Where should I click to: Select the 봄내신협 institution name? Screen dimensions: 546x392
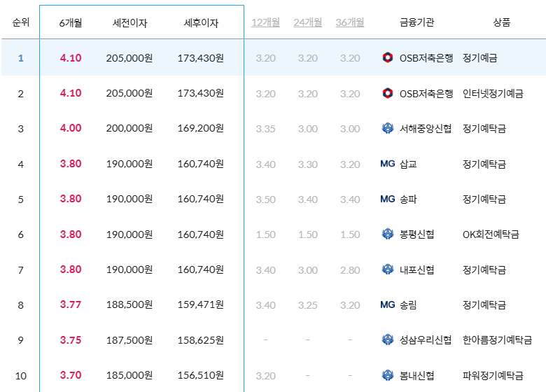click(416, 376)
